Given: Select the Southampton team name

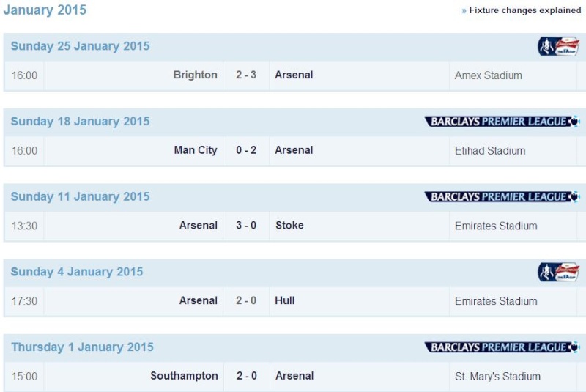Looking at the screenshot, I should tap(184, 376).
